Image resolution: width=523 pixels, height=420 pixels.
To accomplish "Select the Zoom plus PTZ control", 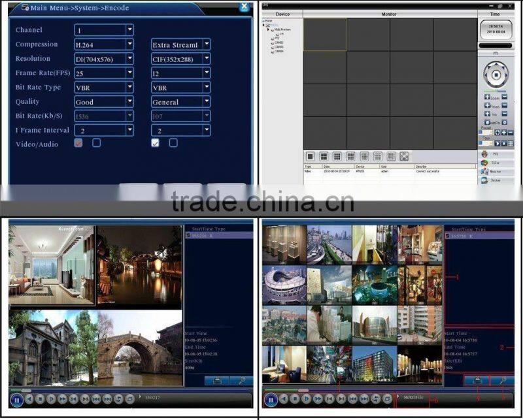I will coord(488,97).
